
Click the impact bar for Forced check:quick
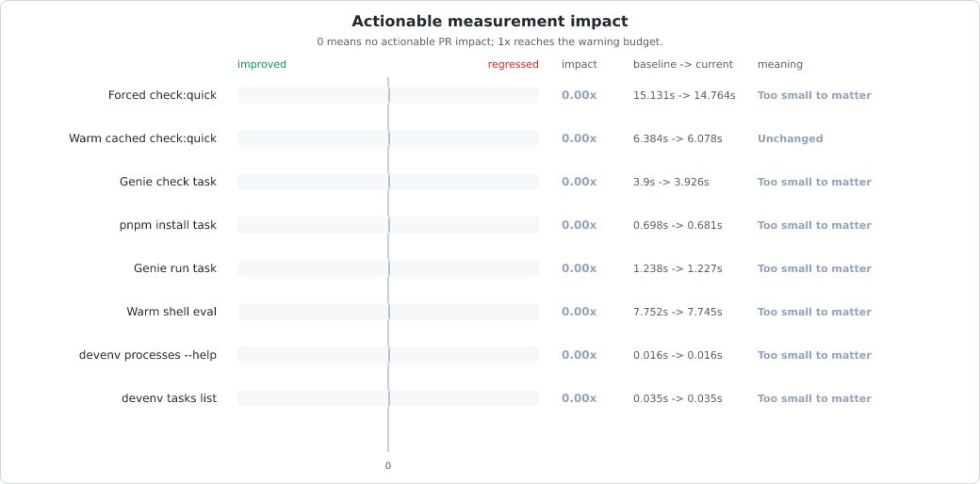(x=388, y=95)
